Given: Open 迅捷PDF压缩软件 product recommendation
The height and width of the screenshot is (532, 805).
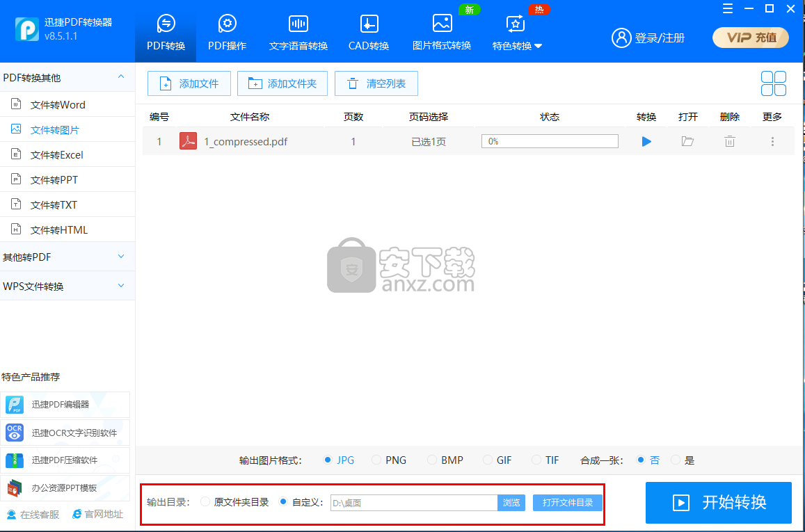Looking at the screenshot, I should [x=65, y=460].
